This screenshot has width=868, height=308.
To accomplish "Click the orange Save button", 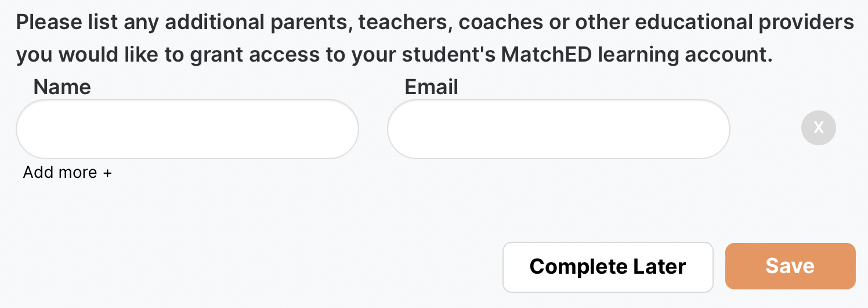I will 790,266.
